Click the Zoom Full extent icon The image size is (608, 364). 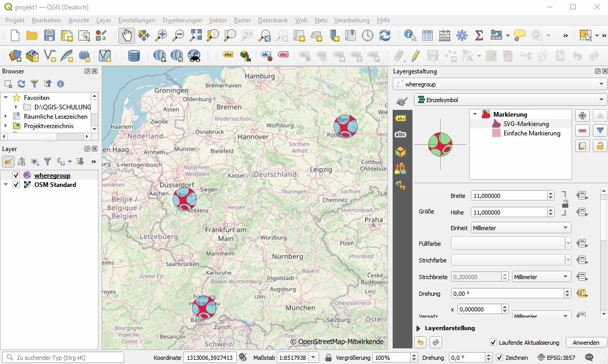coord(195,36)
